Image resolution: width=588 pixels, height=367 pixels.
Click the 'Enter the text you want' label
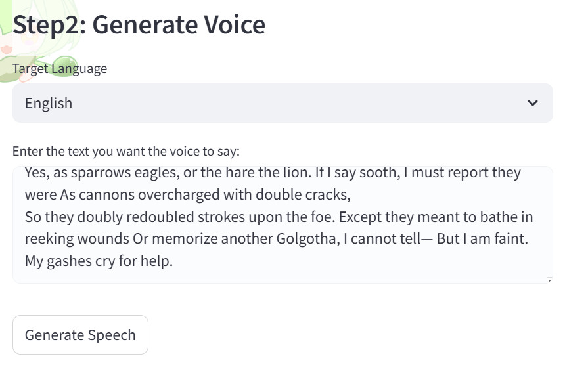tap(126, 152)
